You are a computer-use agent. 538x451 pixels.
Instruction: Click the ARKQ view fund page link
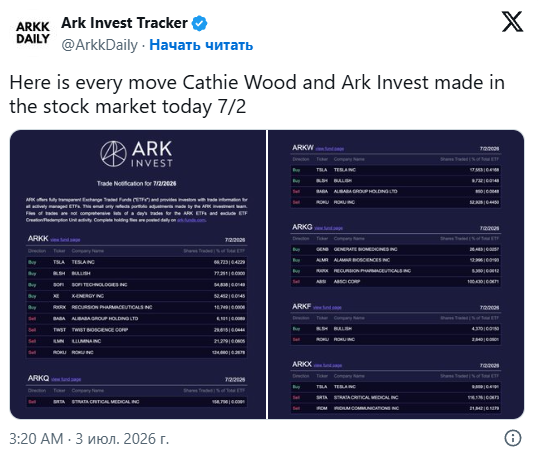pyautogui.click(x=66, y=379)
